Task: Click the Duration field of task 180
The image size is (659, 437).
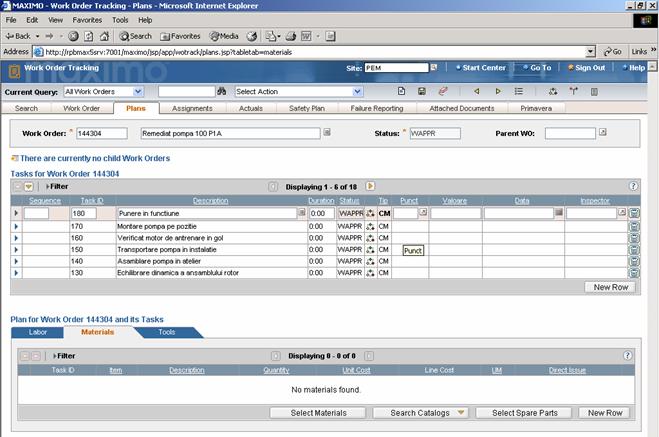Action: coord(322,213)
